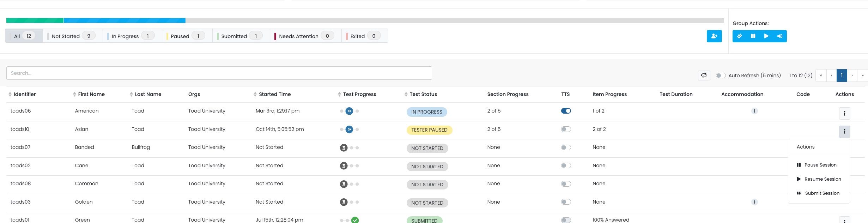Image resolution: width=868 pixels, height=223 pixels.
Task: Click the accommodation badge for toads03
Action: point(754,202)
